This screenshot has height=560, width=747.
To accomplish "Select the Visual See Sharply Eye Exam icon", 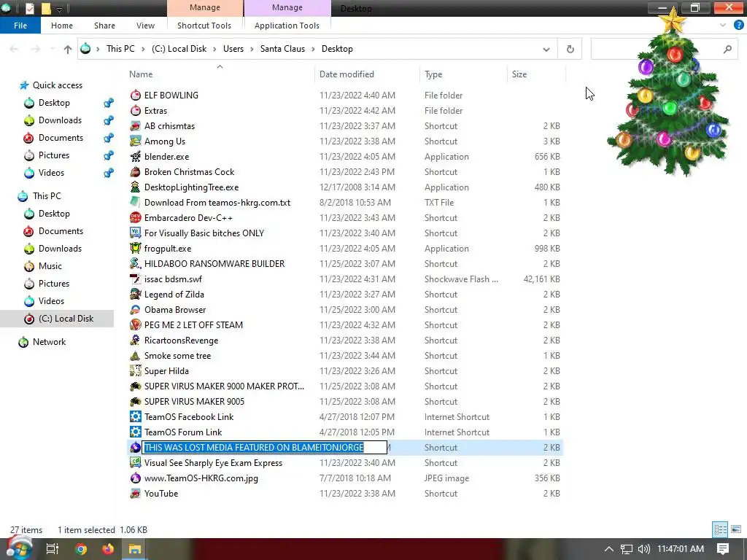I will (x=135, y=462).
